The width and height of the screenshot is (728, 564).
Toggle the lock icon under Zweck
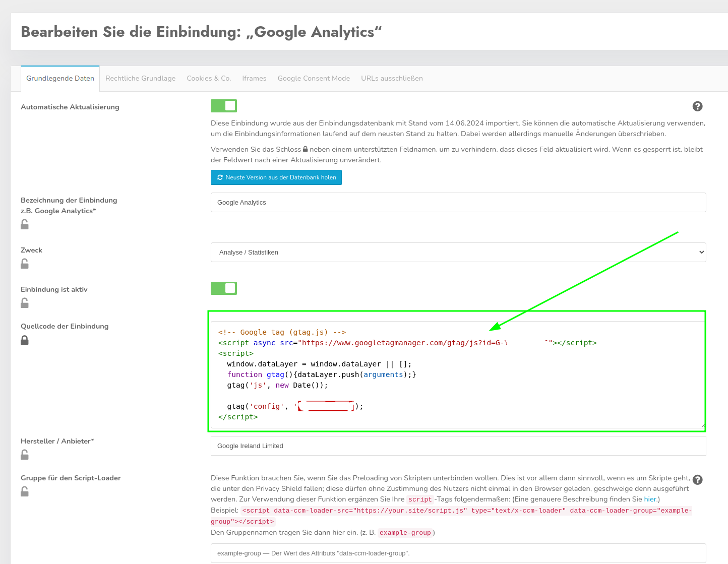(25, 264)
